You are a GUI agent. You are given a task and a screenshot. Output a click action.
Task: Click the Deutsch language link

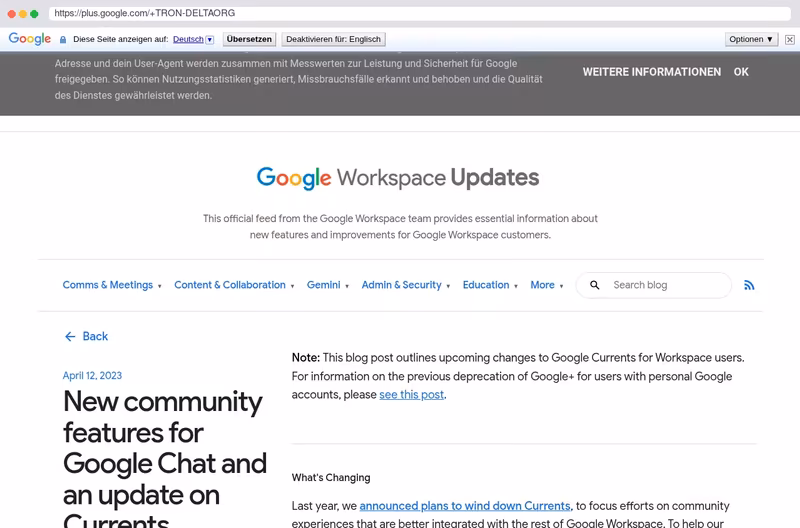pos(188,39)
